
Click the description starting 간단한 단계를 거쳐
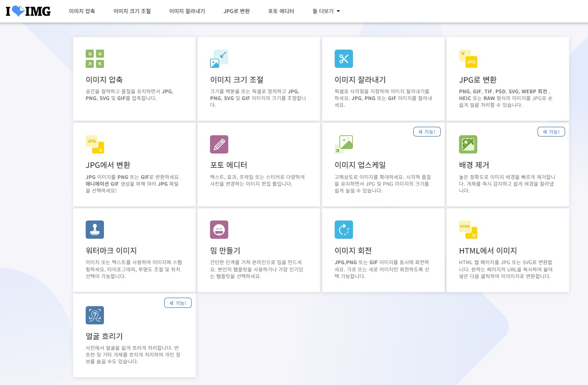coord(257,269)
